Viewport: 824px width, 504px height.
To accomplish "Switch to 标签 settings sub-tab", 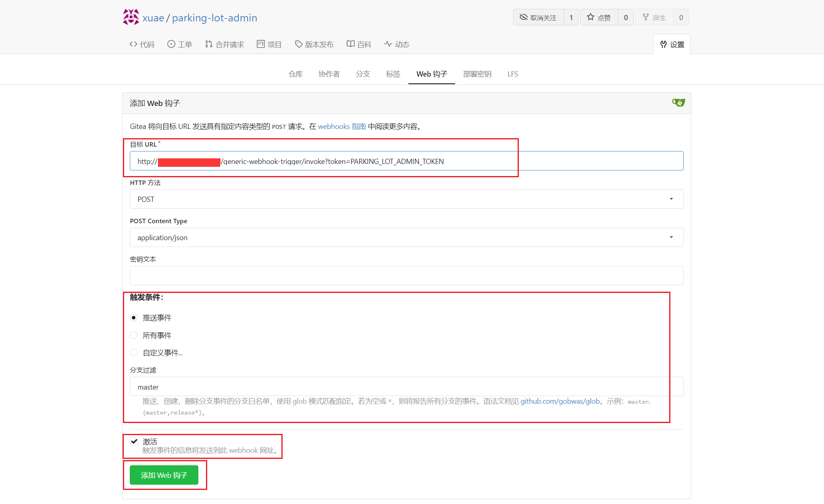I will [393, 74].
